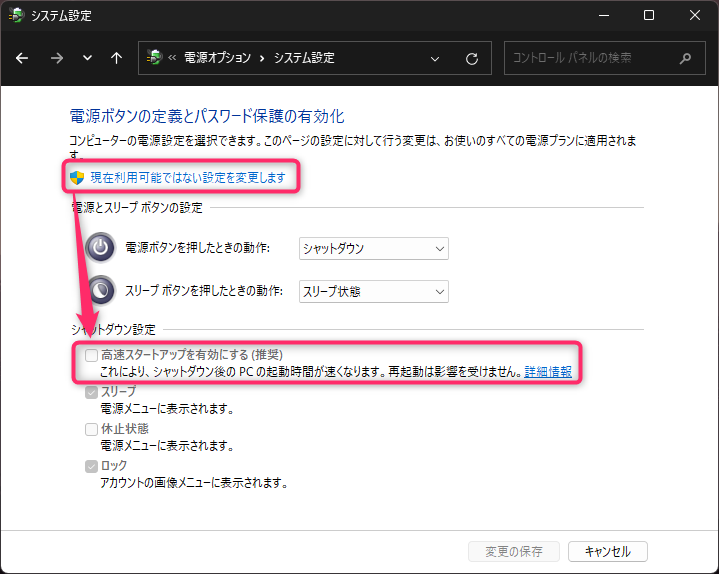
Task: Click the power button icon
Action: coord(101,249)
